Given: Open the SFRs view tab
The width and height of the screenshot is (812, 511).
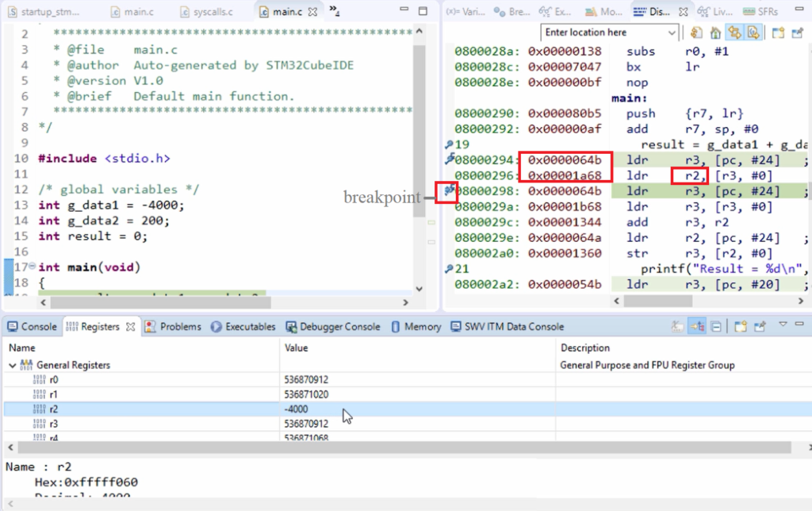Looking at the screenshot, I should click(x=760, y=11).
